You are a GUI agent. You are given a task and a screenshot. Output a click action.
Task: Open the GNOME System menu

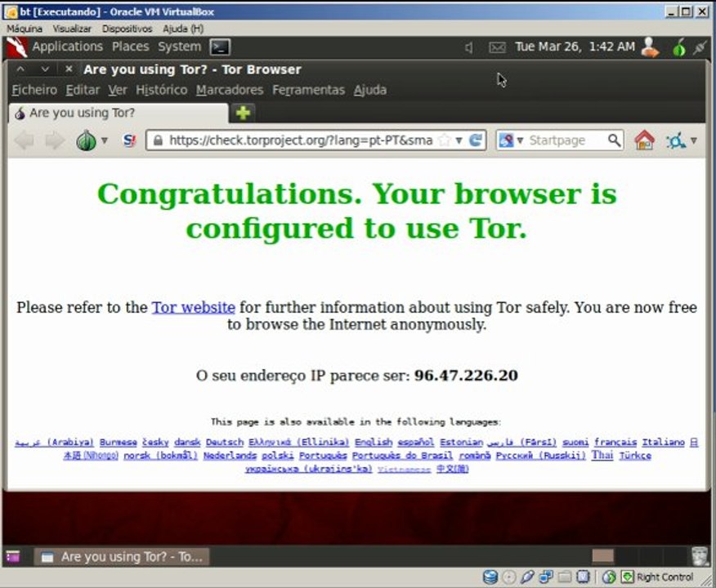[180, 47]
